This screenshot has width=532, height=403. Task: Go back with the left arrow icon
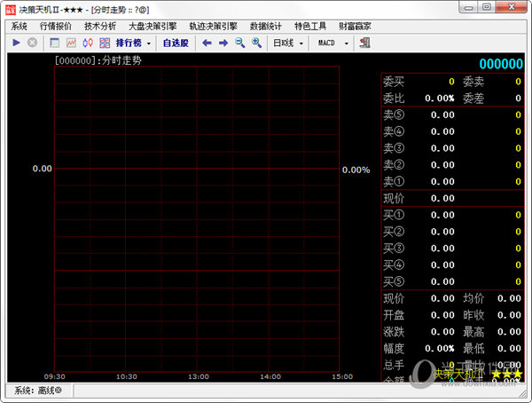pos(207,43)
